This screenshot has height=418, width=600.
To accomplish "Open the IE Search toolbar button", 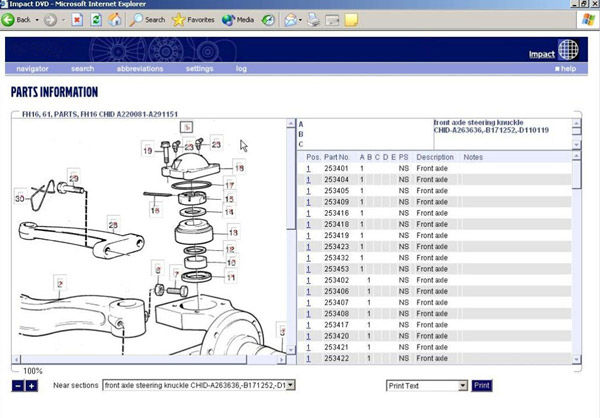I will point(147,19).
